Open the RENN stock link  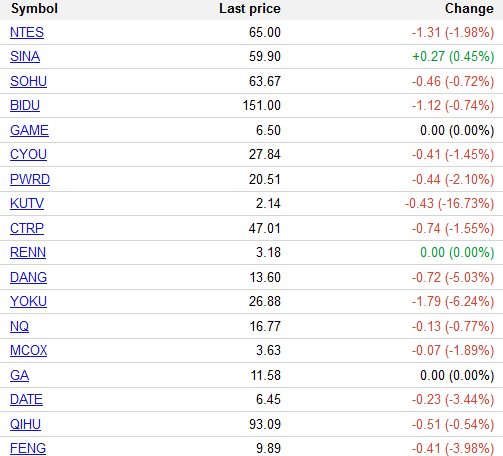(28, 252)
